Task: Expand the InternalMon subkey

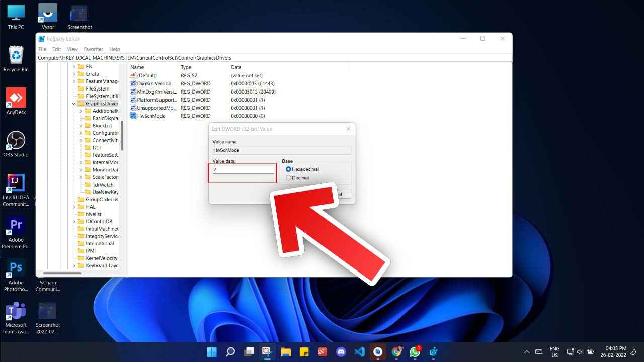Action: (81, 162)
